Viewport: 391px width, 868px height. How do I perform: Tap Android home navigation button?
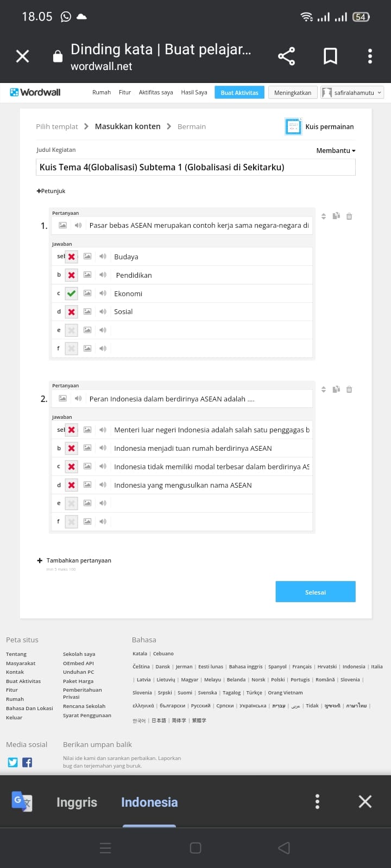point(195,848)
